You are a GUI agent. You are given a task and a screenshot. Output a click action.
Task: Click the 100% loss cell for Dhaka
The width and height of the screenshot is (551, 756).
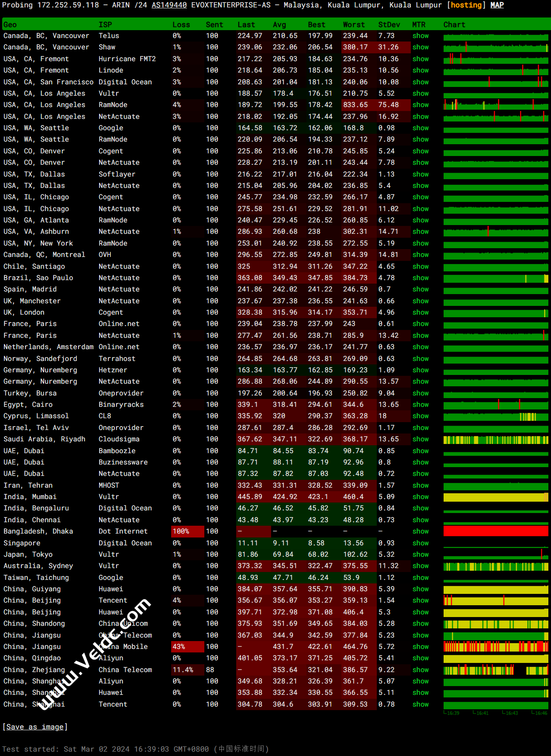[x=188, y=531]
